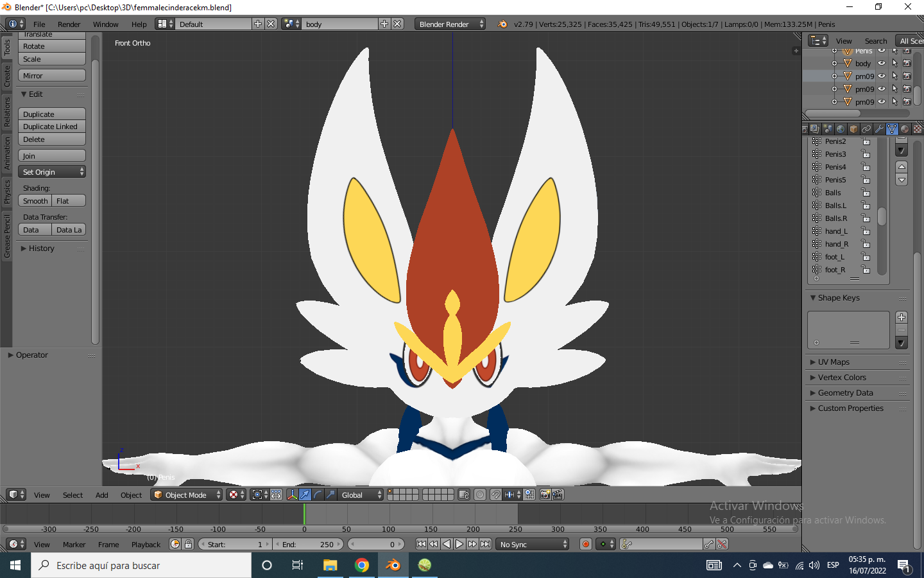
Task: Open the File menu
Action: pyautogui.click(x=39, y=24)
